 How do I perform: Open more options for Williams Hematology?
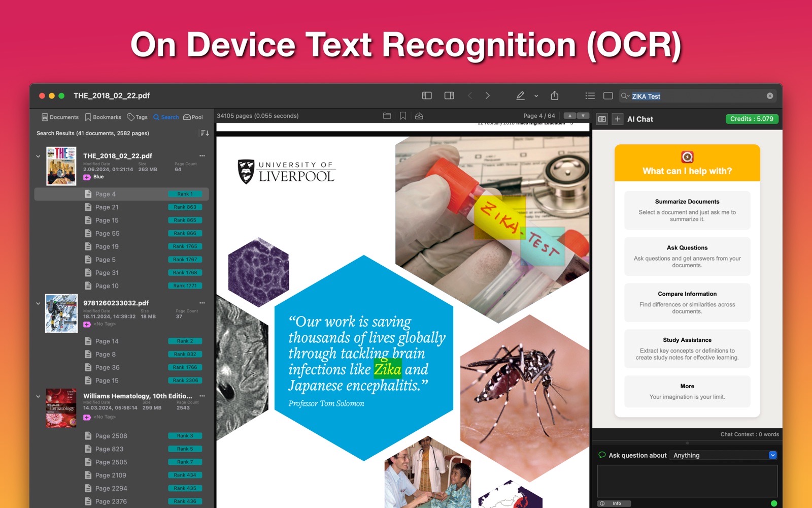pos(202,396)
